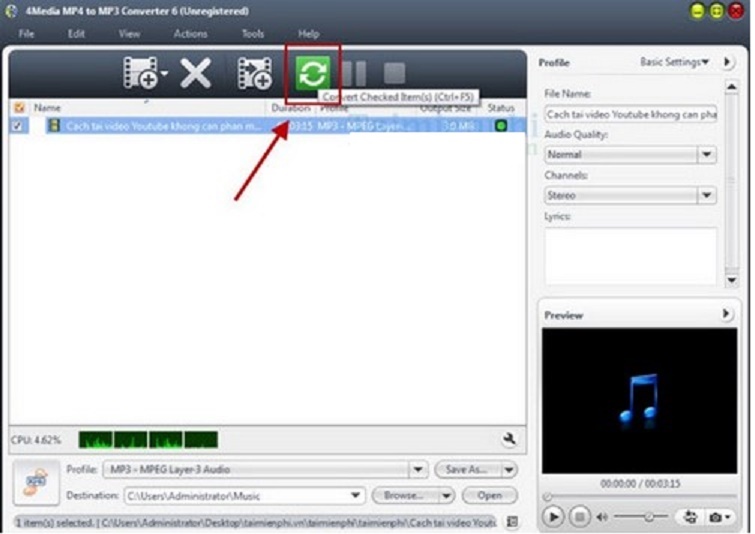Click the Browse... destination button

[406, 495]
